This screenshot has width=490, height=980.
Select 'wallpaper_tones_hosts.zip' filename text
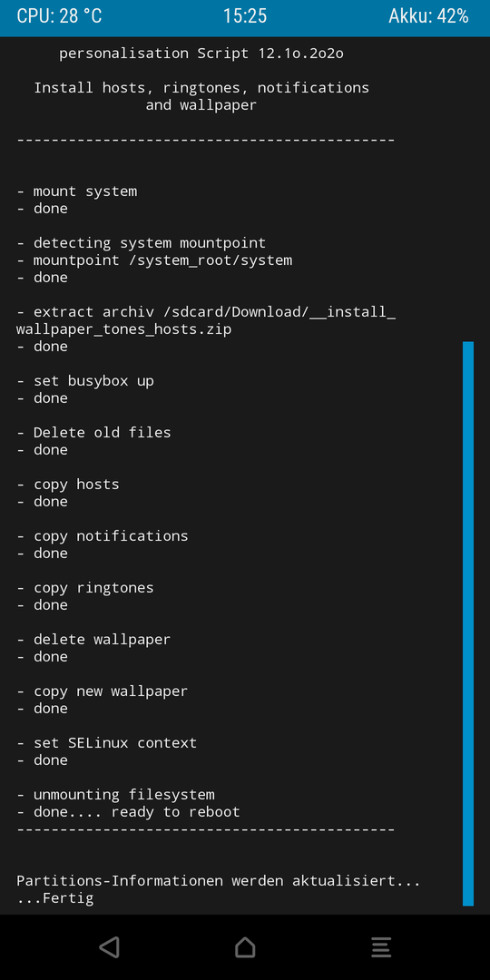click(123, 329)
